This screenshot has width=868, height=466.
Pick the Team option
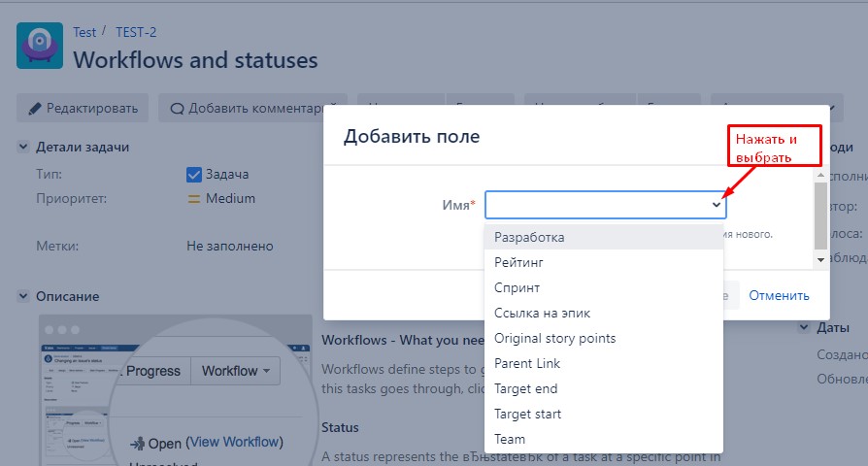(603, 440)
